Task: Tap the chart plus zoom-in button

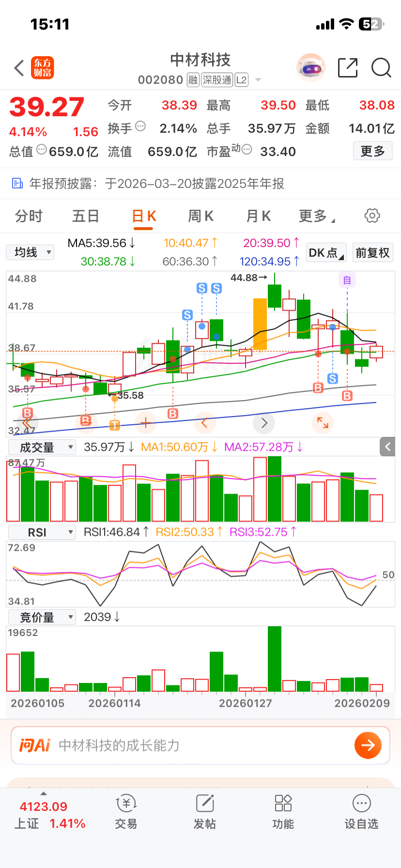Action: [145, 423]
